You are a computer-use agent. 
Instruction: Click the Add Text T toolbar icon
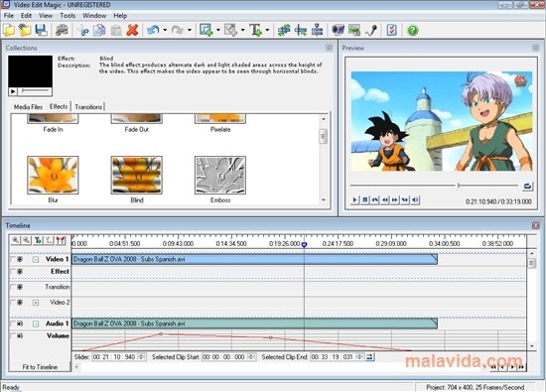(255, 31)
